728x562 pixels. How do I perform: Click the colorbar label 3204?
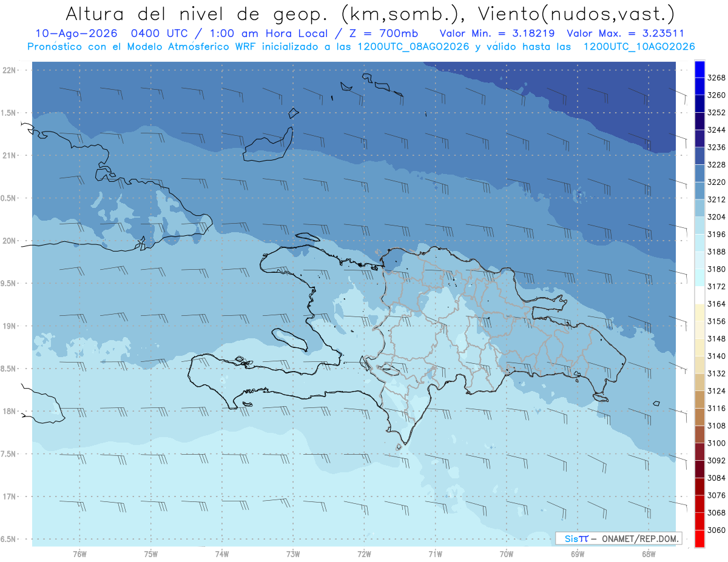716,217
